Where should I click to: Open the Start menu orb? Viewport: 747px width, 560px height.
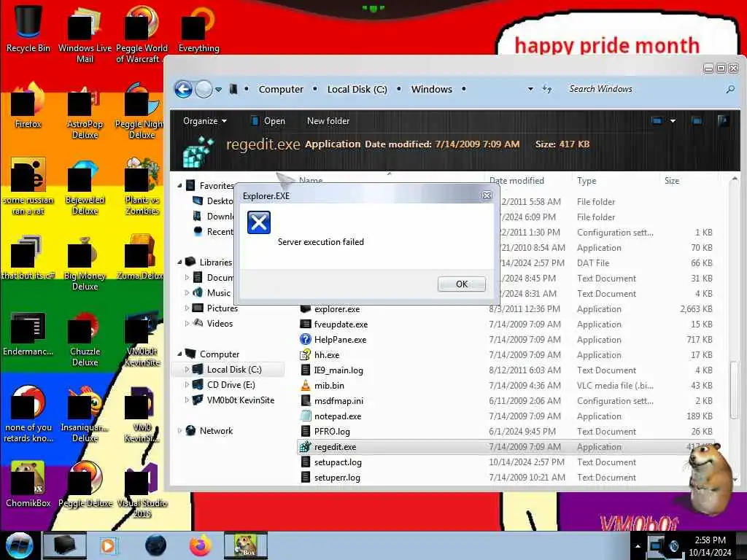20,545
